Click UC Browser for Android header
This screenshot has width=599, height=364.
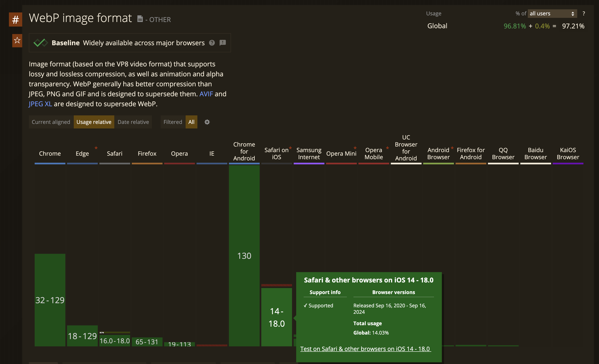406,148
